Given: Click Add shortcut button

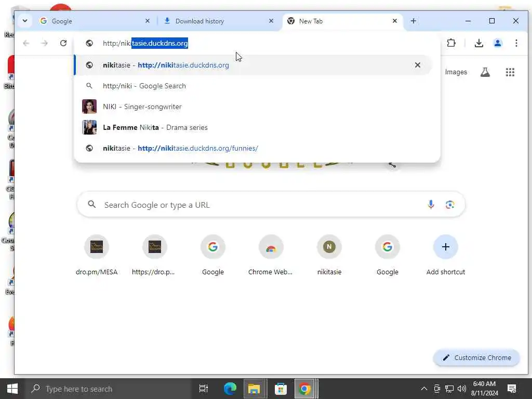Looking at the screenshot, I should tap(445, 255).
